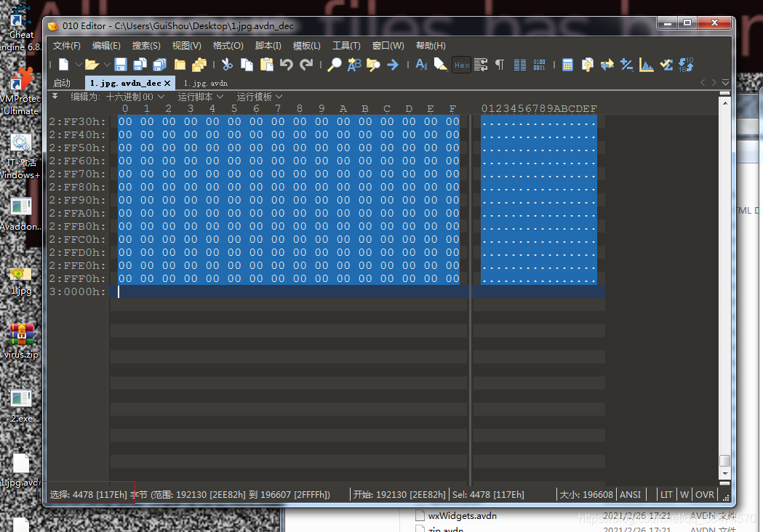Open Find in Files icon
The image size is (763, 532).
pos(373,64)
